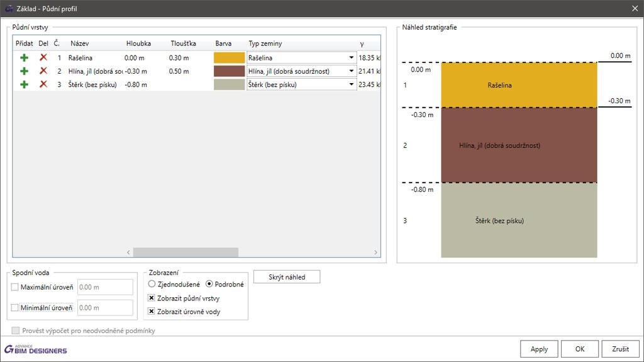The image size is (644, 362).
Task: Add a layer after Rašelina row
Action: (x=25, y=58)
